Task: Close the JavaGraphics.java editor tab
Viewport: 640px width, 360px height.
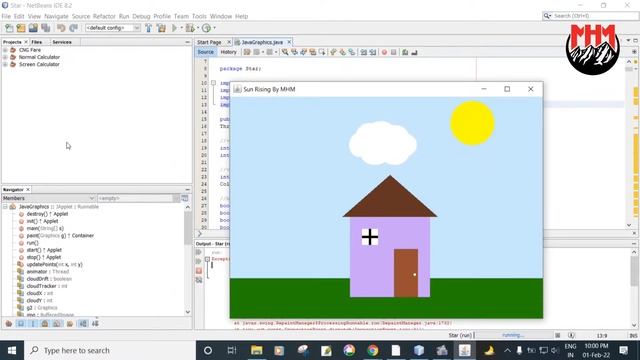Action: coord(289,42)
